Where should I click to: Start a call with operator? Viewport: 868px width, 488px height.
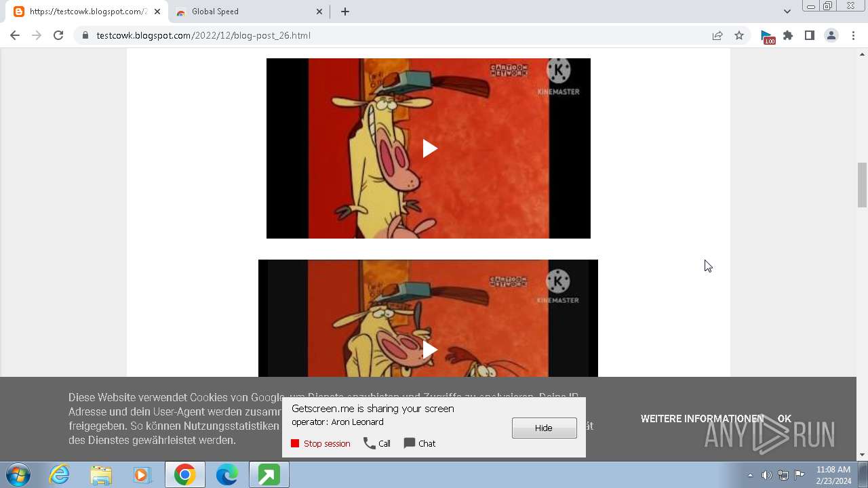[x=377, y=443]
